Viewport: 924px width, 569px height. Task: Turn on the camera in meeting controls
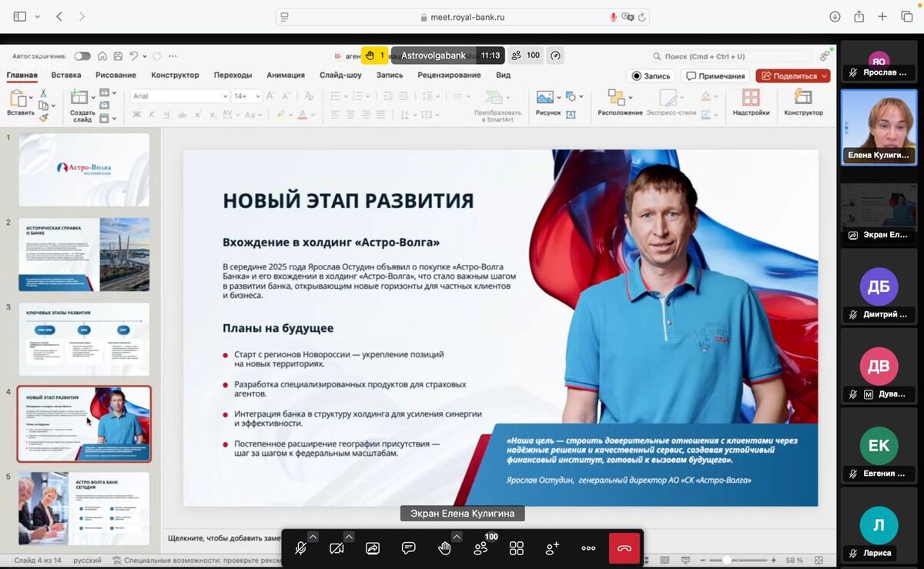[x=336, y=548]
